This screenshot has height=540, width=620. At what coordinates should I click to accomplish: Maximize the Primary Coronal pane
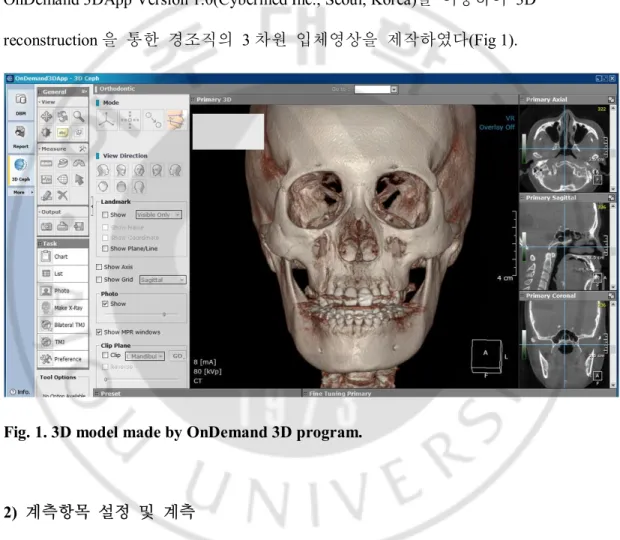pyautogui.click(x=611, y=296)
